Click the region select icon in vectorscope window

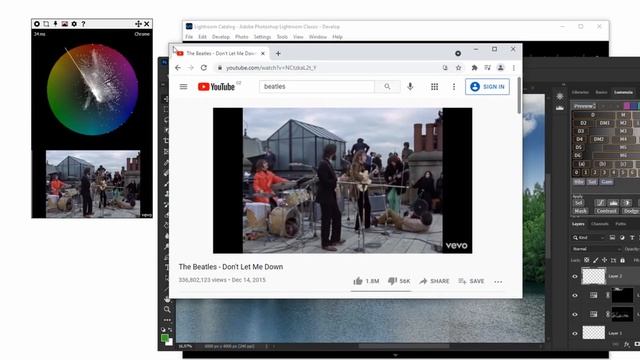tap(46, 24)
